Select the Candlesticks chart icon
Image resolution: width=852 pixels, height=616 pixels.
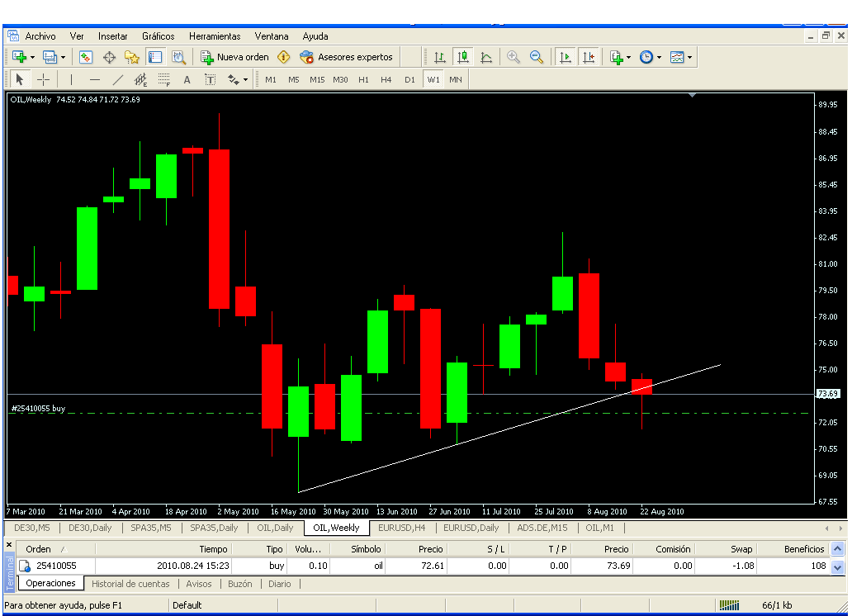click(463, 56)
